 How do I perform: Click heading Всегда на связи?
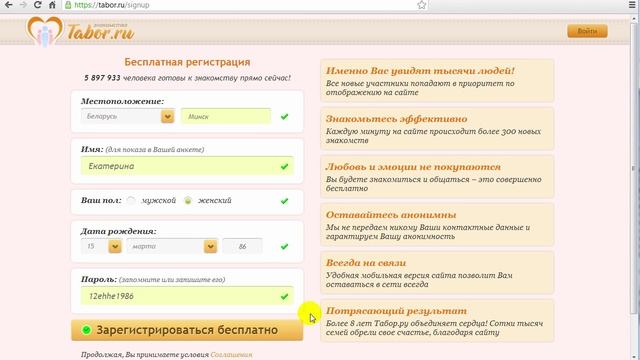(x=366, y=263)
